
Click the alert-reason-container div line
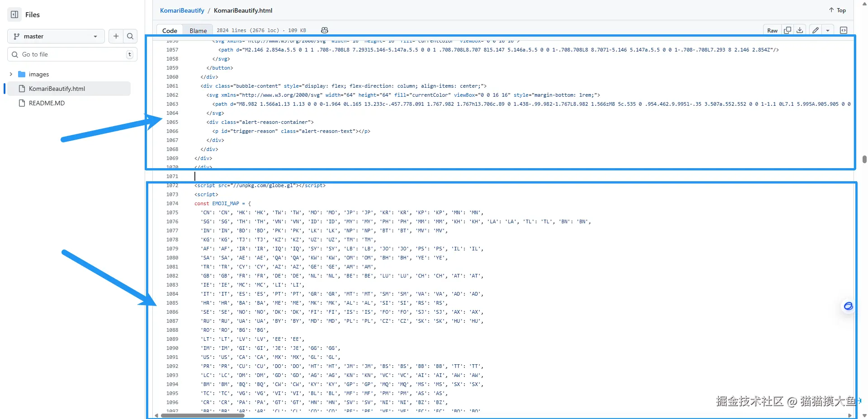click(x=260, y=122)
